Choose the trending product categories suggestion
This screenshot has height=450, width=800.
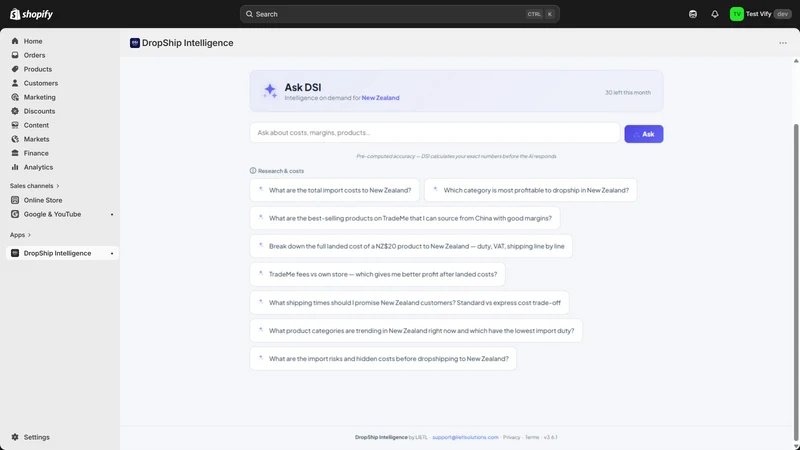[416, 331]
